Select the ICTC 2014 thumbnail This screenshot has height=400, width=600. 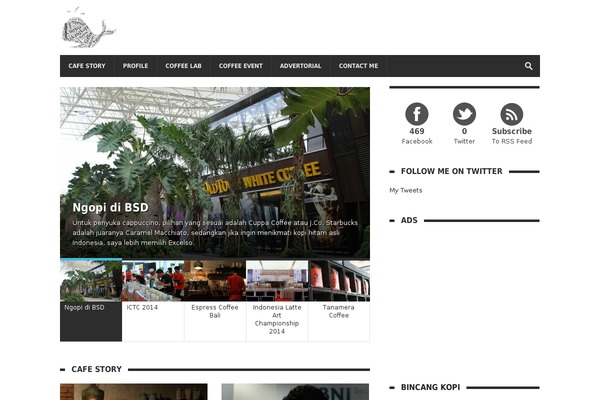[x=153, y=281]
